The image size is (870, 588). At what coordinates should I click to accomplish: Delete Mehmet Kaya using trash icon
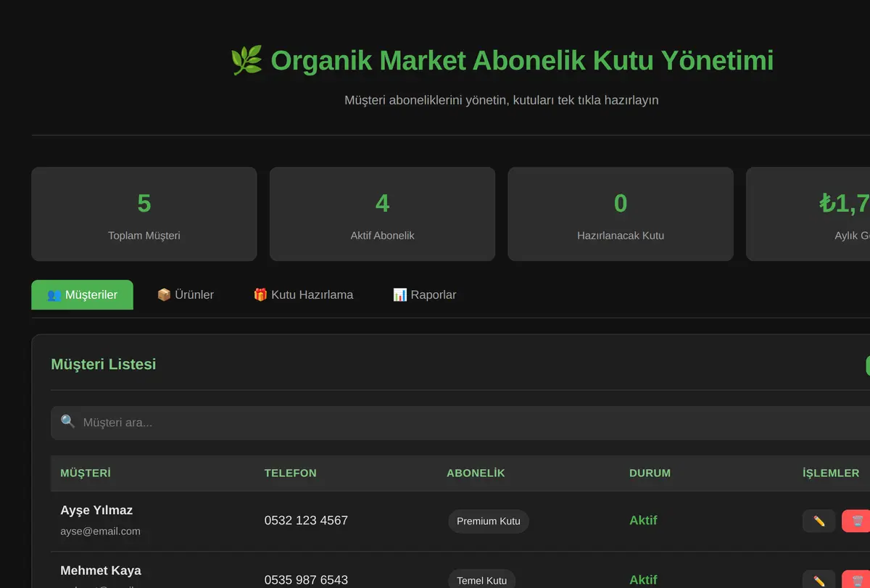pos(857,581)
